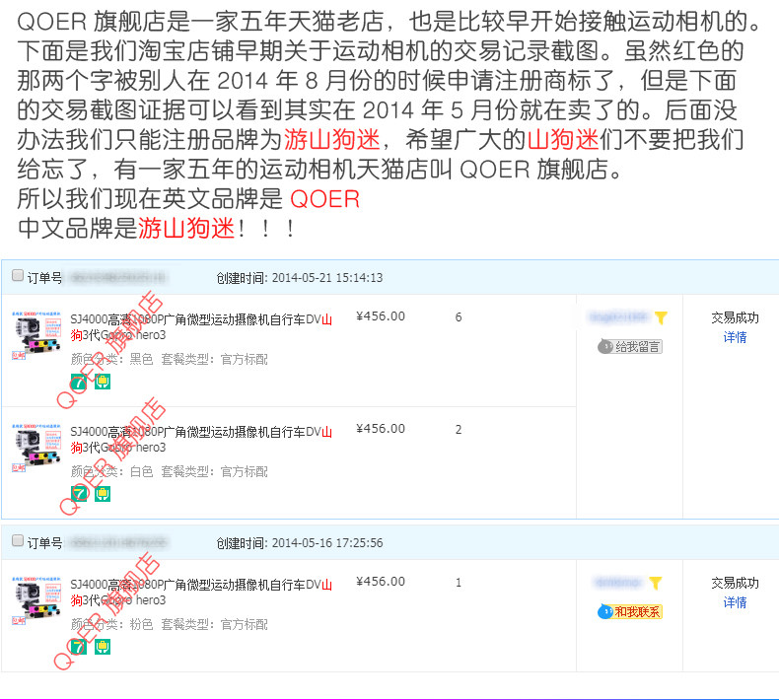The width and height of the screenshot is (779, 700).
Task: Check the box for order created 2014-05-21
Action: click(x=18, y=276)
